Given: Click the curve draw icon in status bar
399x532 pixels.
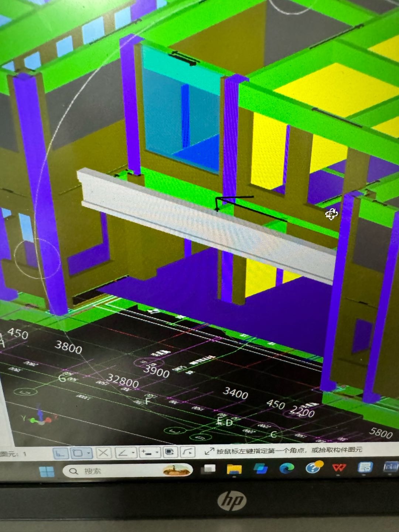Looking at the screenshot, I should coord(188,452).
